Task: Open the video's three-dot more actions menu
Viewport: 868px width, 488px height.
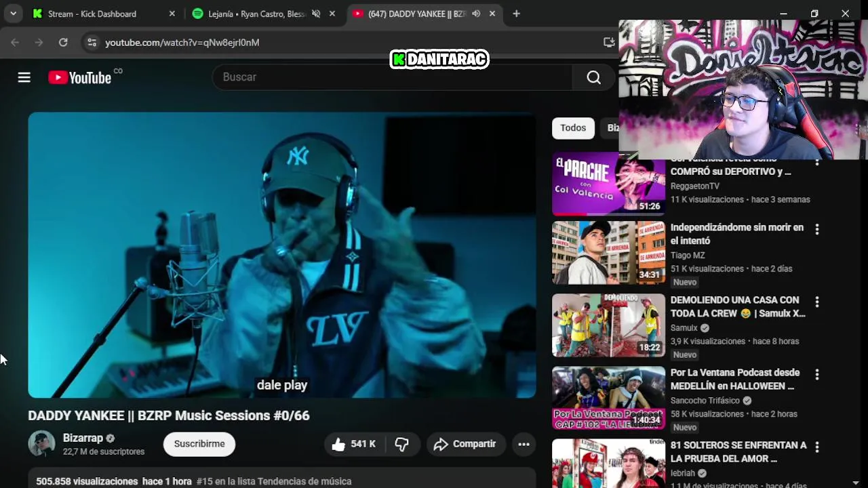Action: [x=524, y=444]
